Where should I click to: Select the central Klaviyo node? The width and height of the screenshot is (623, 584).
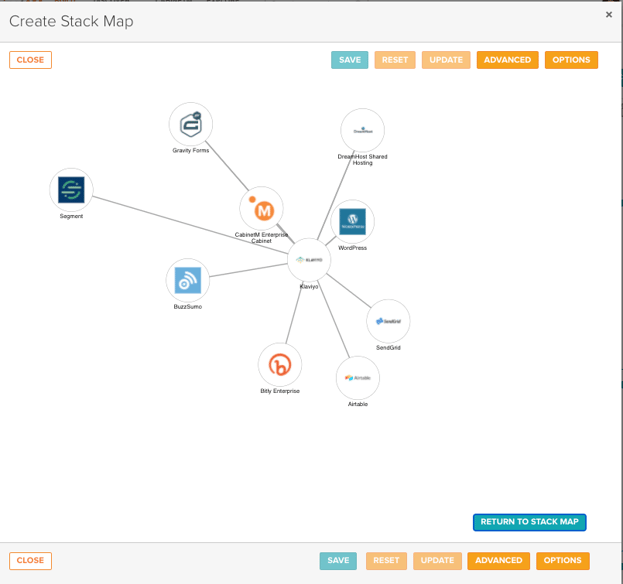pos(309,260)
